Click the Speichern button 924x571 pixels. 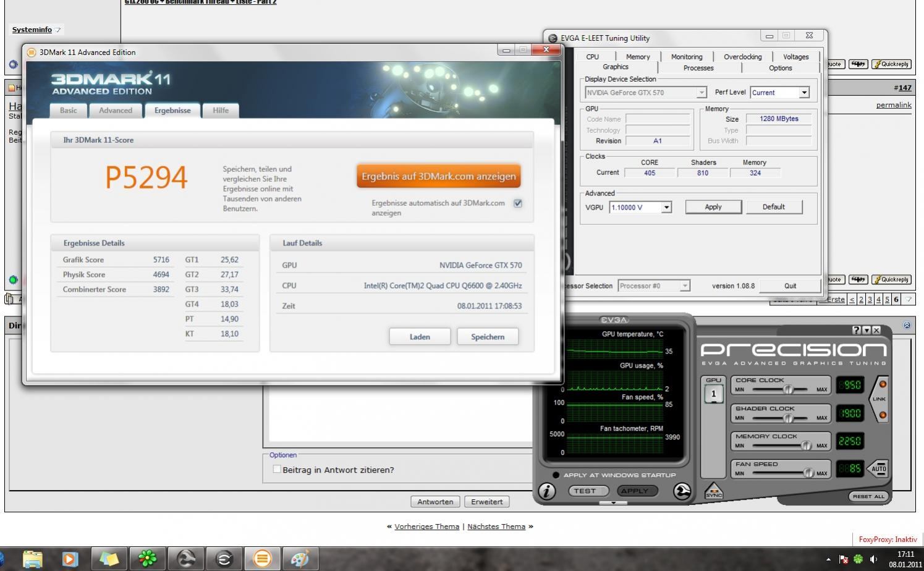[488, 337]
